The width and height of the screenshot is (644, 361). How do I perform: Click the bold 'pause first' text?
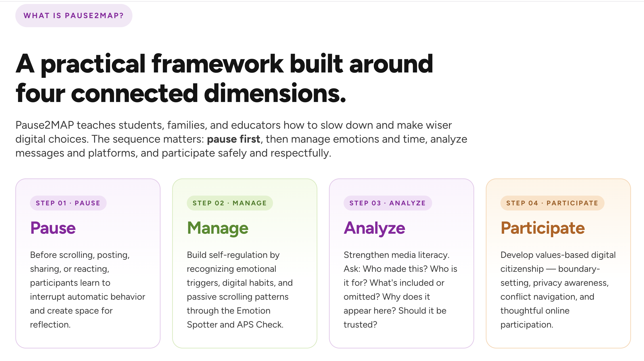(x=233, y=139)
